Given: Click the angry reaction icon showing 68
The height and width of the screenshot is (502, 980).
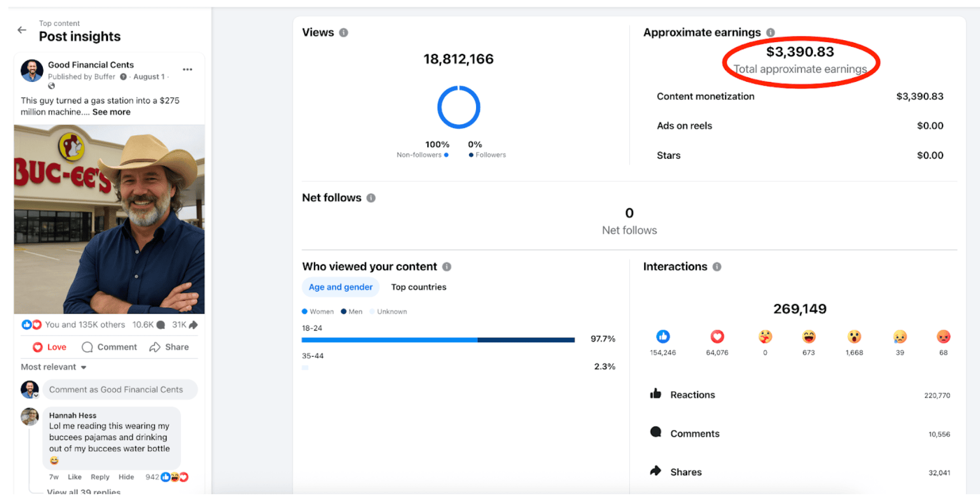Looking at the screenshot, I should click(943, 337).
